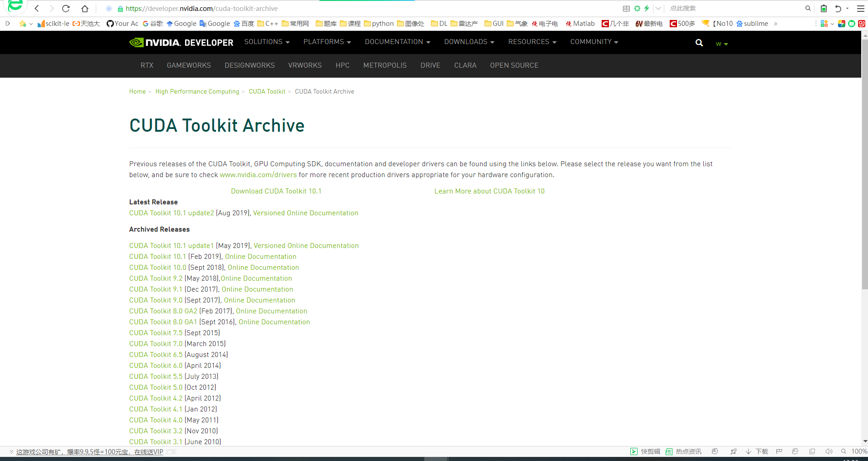Expand the DOWNLOADS menu
The width and height of the screenshot is (868, 461).
click(469, 42)
